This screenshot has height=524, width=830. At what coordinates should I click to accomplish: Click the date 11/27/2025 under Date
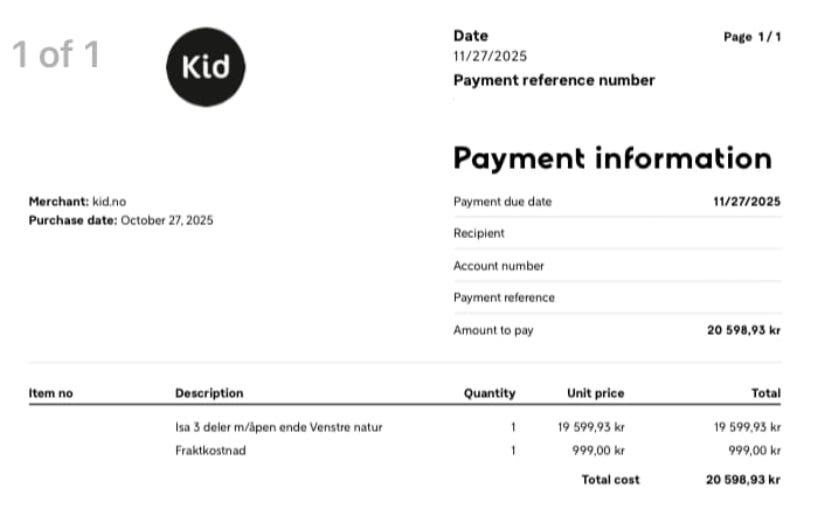490,56
